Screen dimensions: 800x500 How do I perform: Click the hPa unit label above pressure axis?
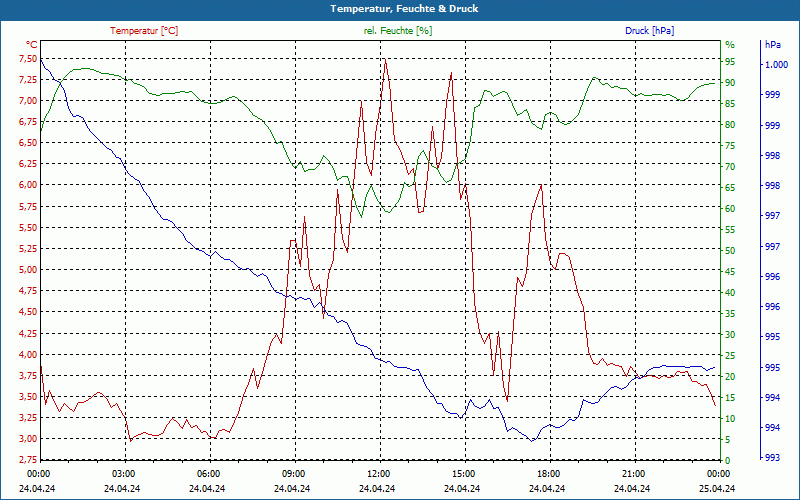772,45
